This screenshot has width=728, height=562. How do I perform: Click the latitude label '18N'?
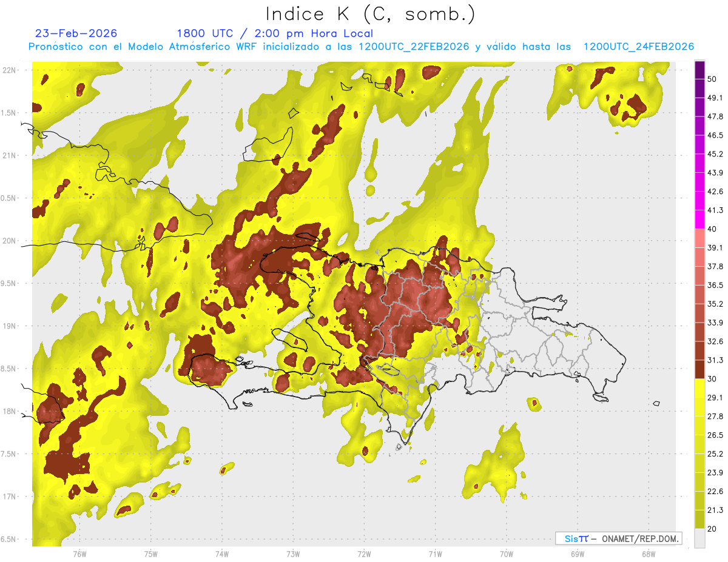(8, 412)
